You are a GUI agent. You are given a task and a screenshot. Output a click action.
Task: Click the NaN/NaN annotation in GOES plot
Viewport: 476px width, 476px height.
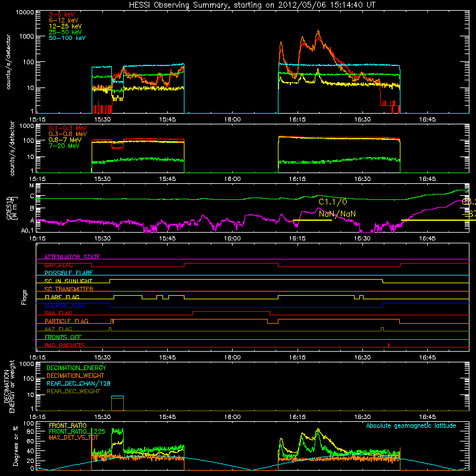(x=337, y=214)
